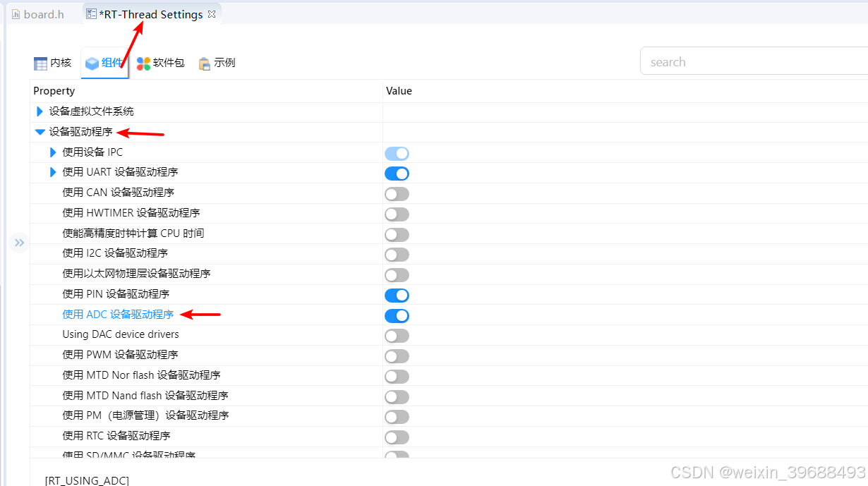
Task: Switch to the 软件包 tab
Action: pyautogui.click(x=161, y=63)
